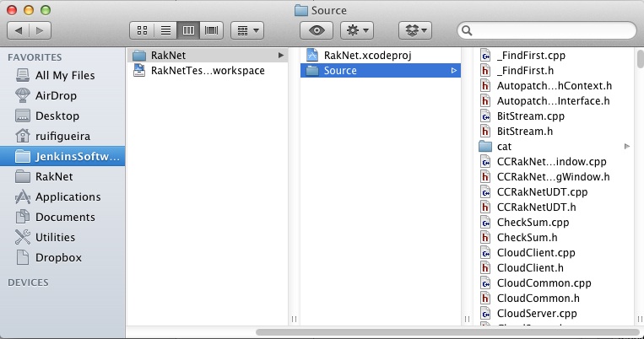Go forward with the forward arrow

tap(40, 30)
